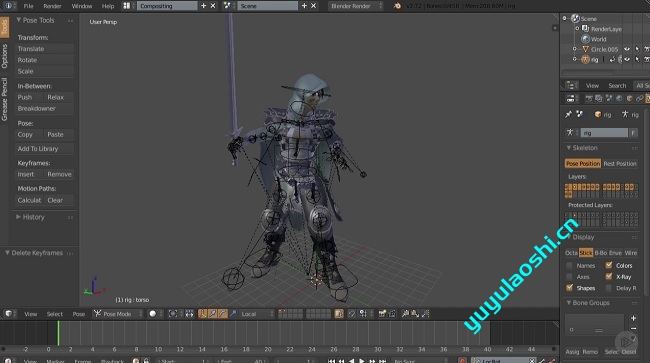The height and width of the screenshot is (363, 650).
Task: Remove bone group with minus icon
Action: point(633,328)
